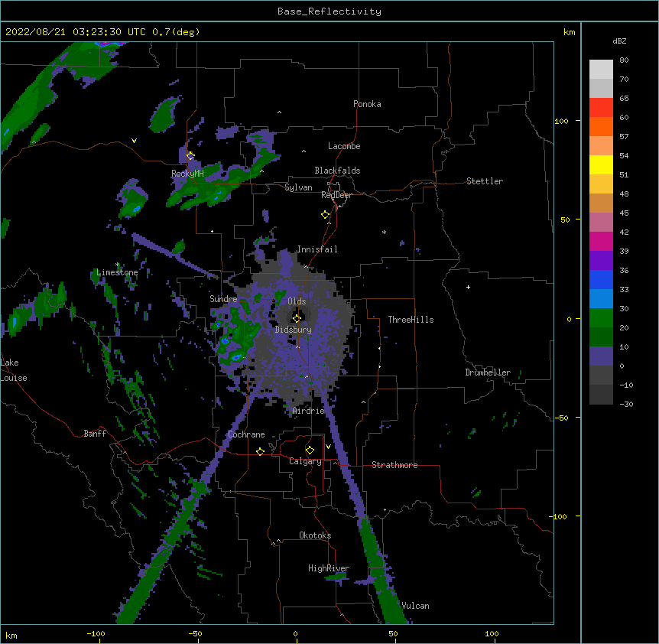Viewport: 659px width, 644px height.
Task: Pick the violet 36-39 dBZ legend swatch
Action: click(601, 260)
